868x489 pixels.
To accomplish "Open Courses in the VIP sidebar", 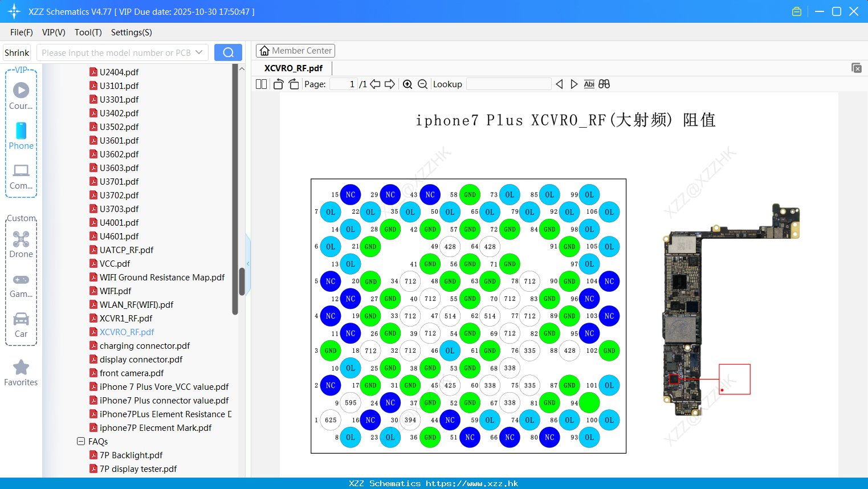I will point(21,96).
